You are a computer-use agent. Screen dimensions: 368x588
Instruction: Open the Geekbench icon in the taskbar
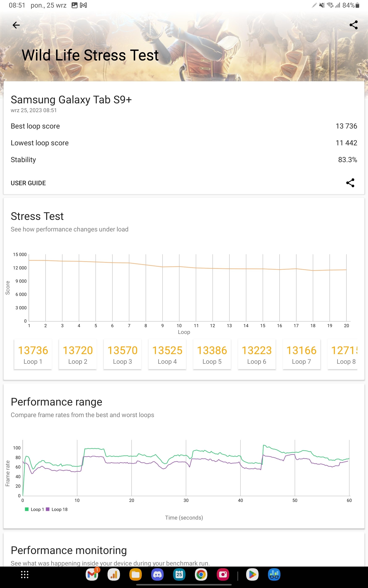coord(274,575)
